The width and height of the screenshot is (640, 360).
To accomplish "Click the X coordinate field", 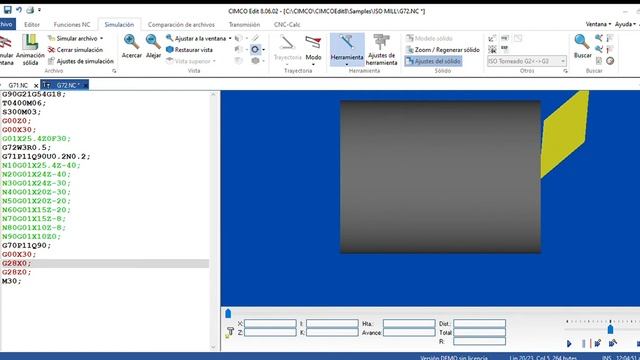I will coord(270,324).
